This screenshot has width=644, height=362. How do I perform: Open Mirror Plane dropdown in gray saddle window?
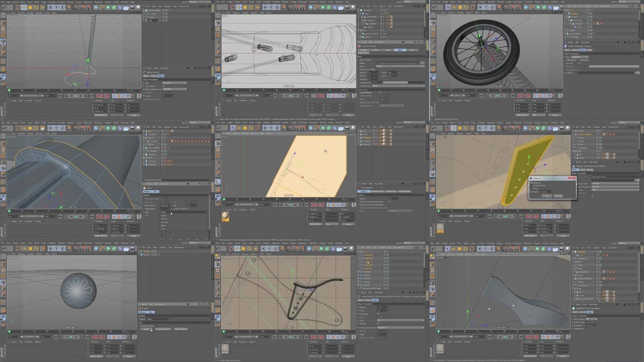[x=591, y=319]
